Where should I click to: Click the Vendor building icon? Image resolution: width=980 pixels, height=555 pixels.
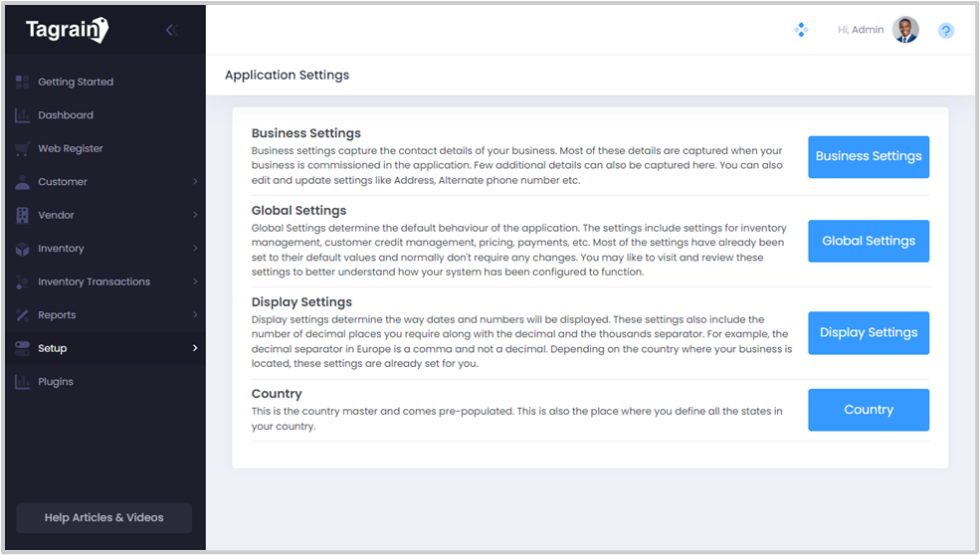(22, 215)
